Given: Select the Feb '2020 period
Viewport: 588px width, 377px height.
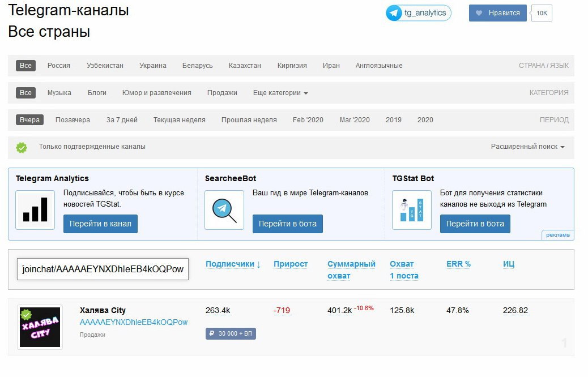Looking at the screenshot, I should tap(308, 120).
